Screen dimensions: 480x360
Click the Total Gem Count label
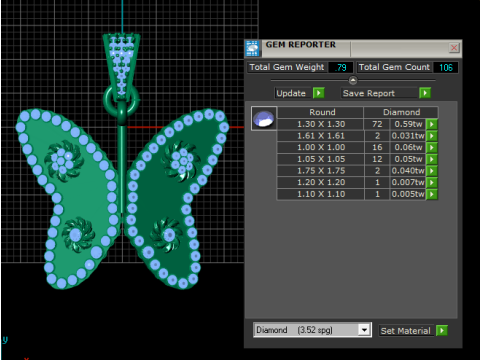pos(394,67)
